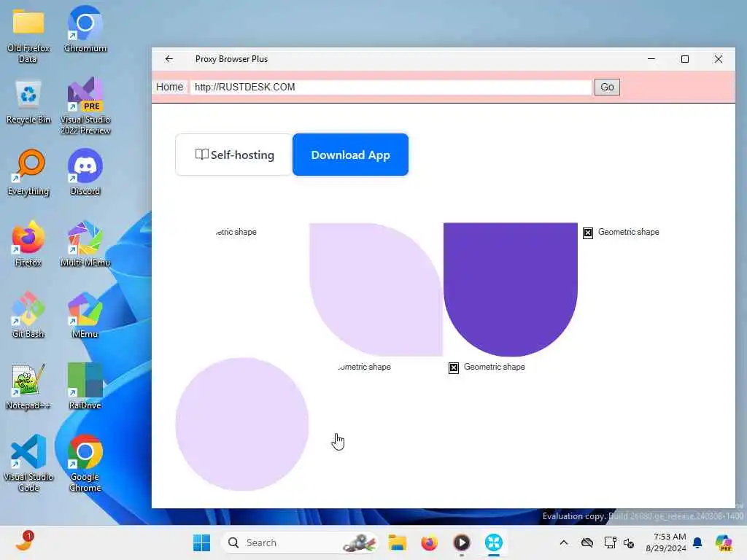Viewport: 747px width, 560px height.
Task: Click the Download App button
Action: [x=350, y=155]
